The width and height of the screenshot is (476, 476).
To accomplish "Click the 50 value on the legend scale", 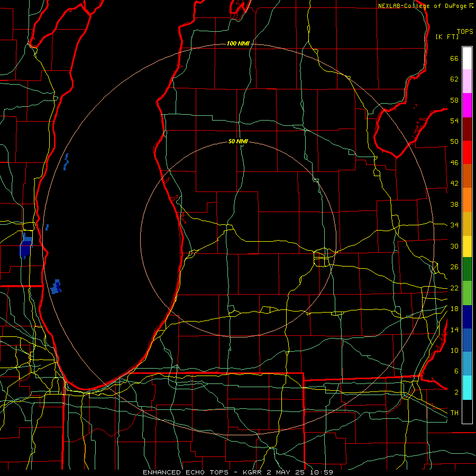I will pyautogui.click(x=454, y=142).
